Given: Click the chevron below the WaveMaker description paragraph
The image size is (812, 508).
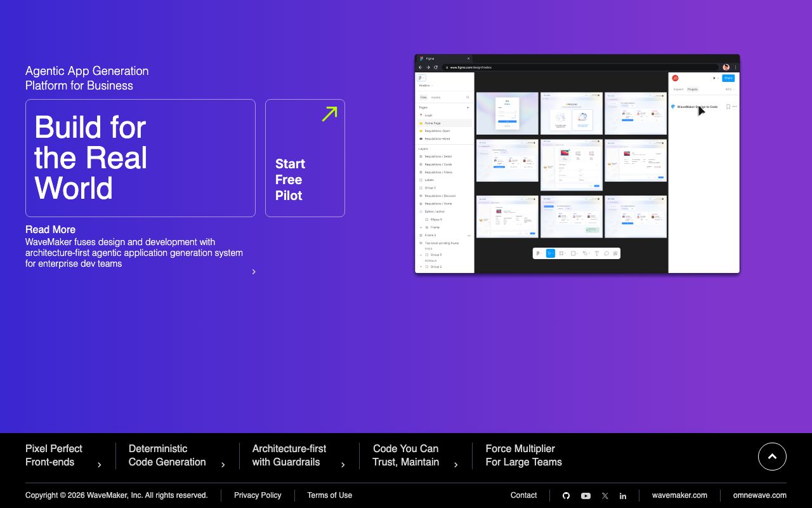Looking at the screenshot, I should tap(254, 272).
